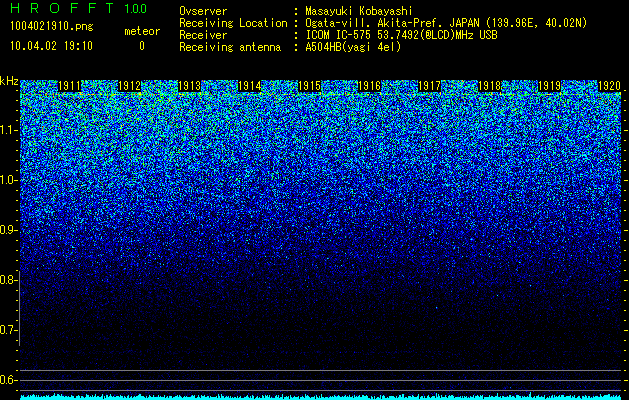The height and width of the screenshot is (400, 629).
Task: Click the kHz axis unit label
Action: pyautogui.click(x=9, y=81)
